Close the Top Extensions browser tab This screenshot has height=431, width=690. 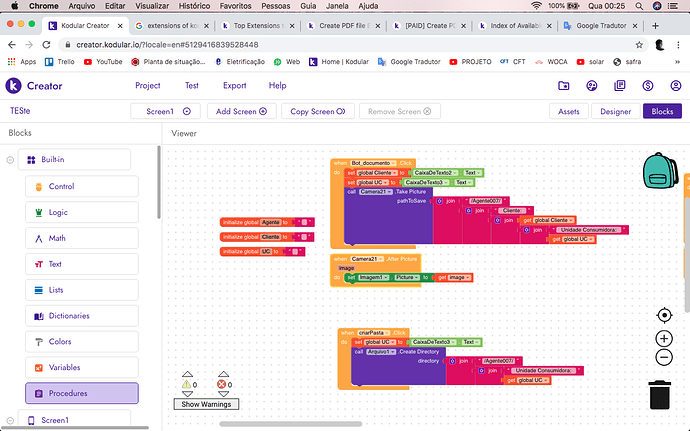click(x=291, y=26)
